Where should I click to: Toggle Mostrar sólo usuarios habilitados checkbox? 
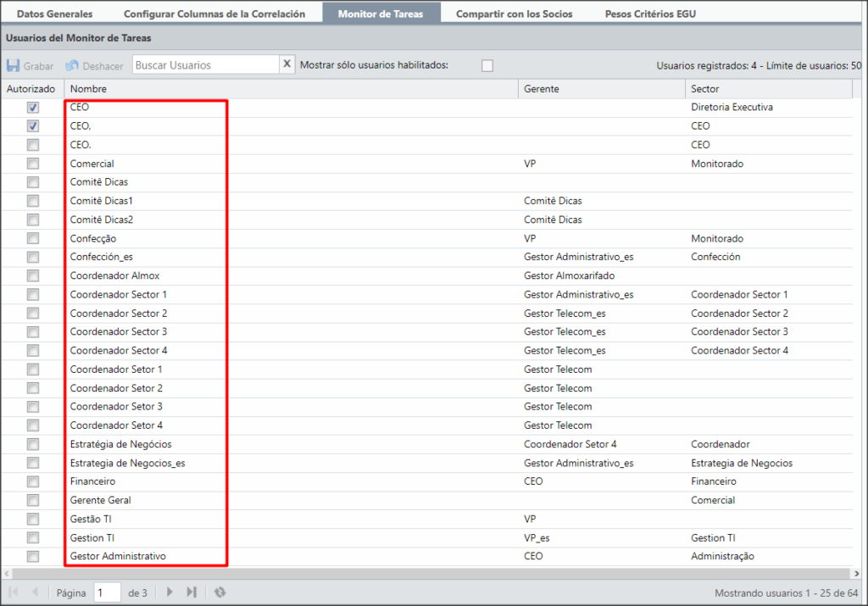tap(487, 66)
